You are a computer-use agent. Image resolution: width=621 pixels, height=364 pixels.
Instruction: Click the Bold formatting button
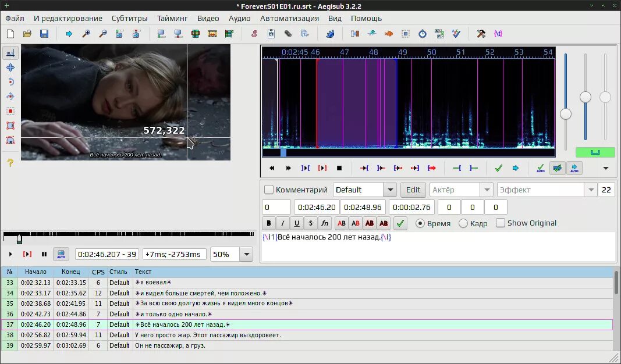(269, 223)
